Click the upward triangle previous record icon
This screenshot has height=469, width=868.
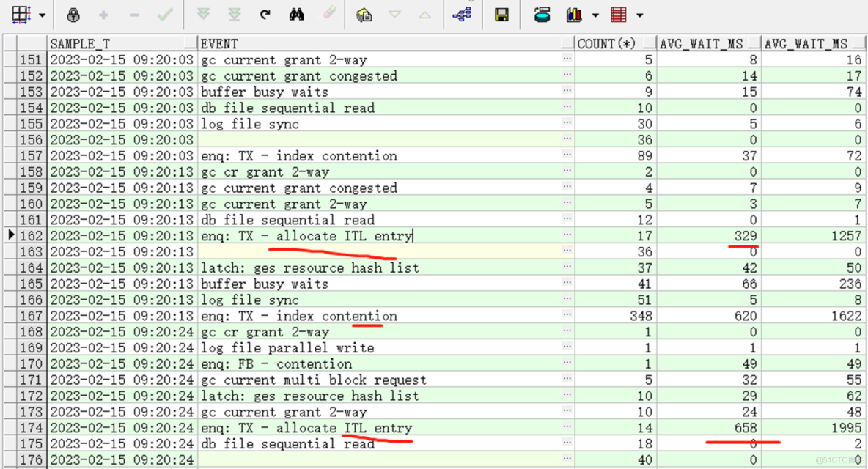coord(425,15)
